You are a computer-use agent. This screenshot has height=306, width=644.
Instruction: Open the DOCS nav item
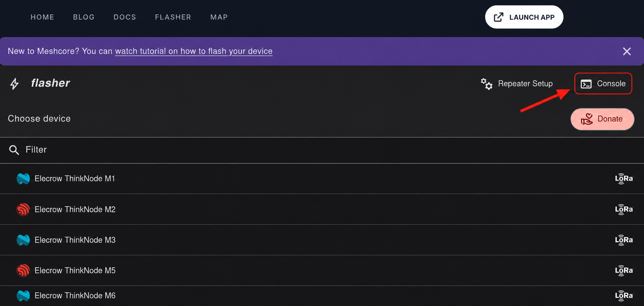point(125,17)
